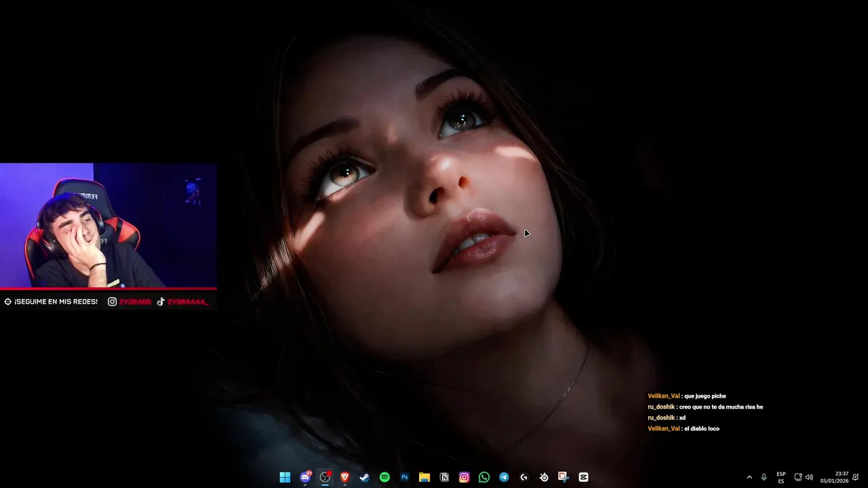Show hidden system tray icons
The image size is (868, 488).
click(749, 477)
